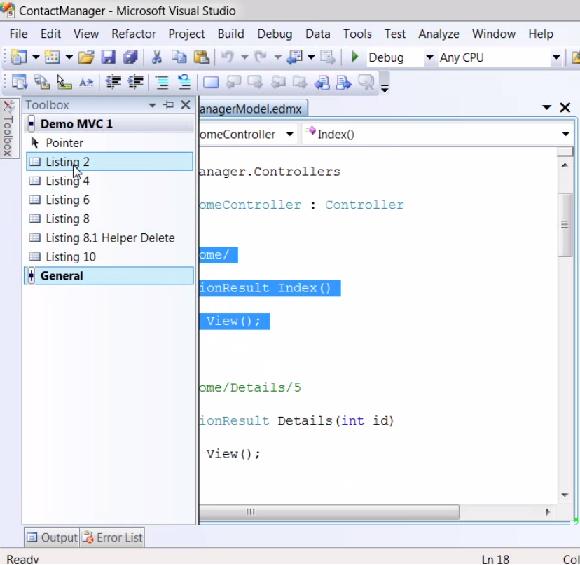Click the Undo arrow icon
Screen dimensions: 580x565
pos(227,57)
